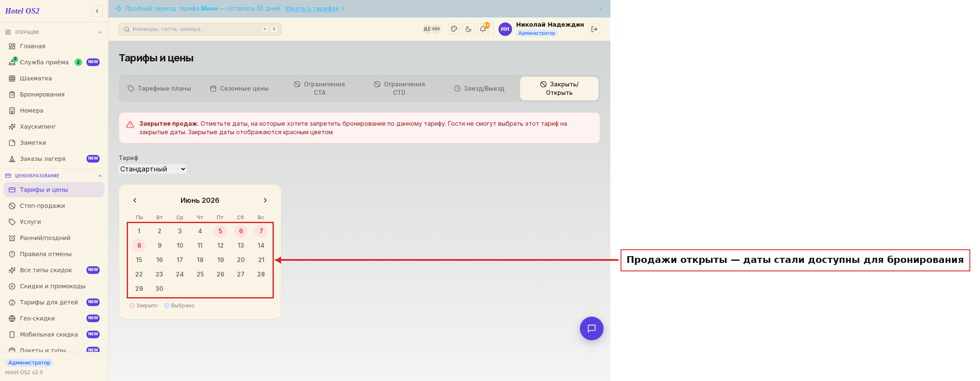The height and width of the screenshot is (381, 980).
Task: Open the chat bubble floating button
Action: (x=592, y=329)
